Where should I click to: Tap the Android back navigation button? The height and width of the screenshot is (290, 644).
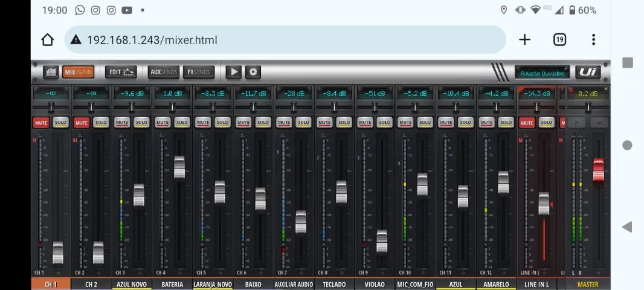point(627,227)
